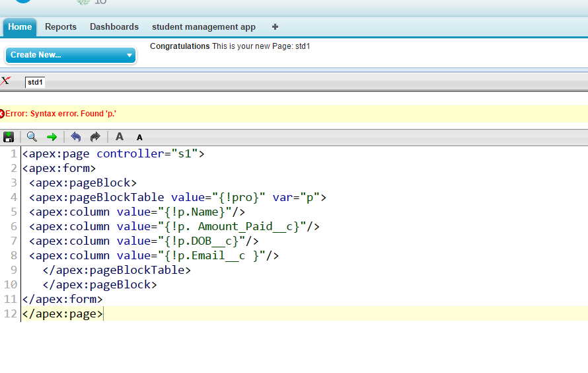Image resolution: width=588 pixels, height=373 pixels.
Task: Close the editor with red X icon
Action: [6, 81]
